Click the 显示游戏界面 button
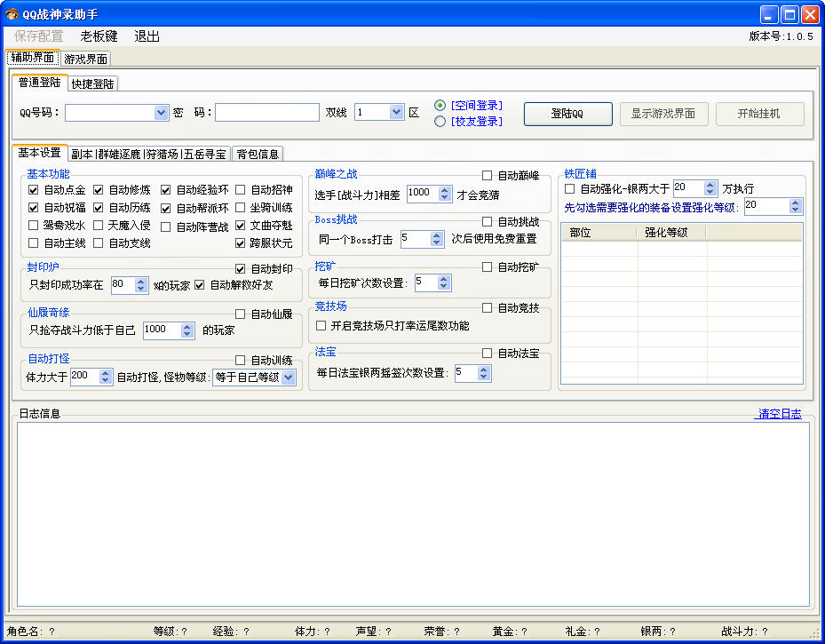This screenshot has width=825, height=644. [x=663, y=114]
